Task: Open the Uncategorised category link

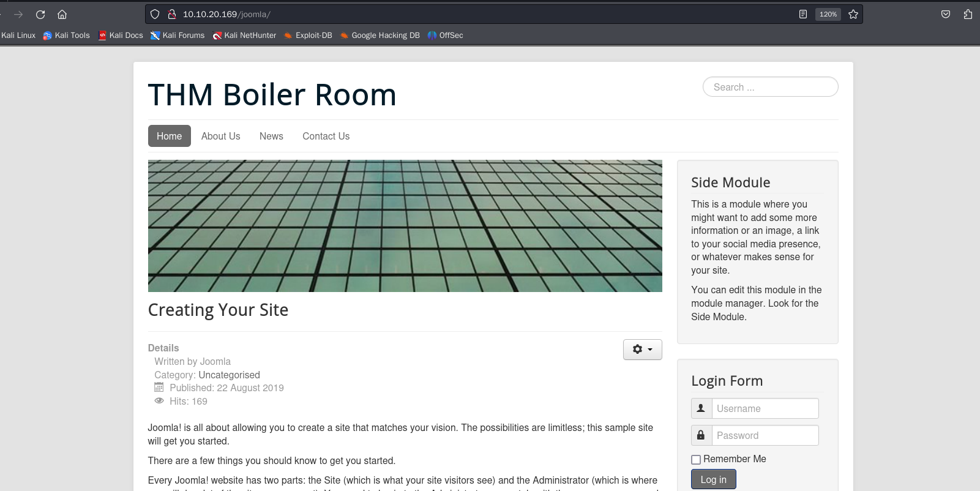Action: (229, 375)
